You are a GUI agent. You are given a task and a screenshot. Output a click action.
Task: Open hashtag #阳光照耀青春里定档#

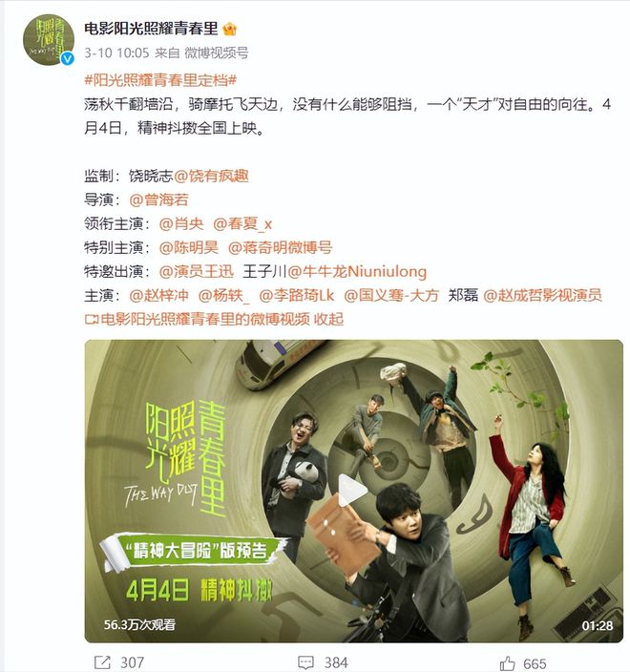160,80
